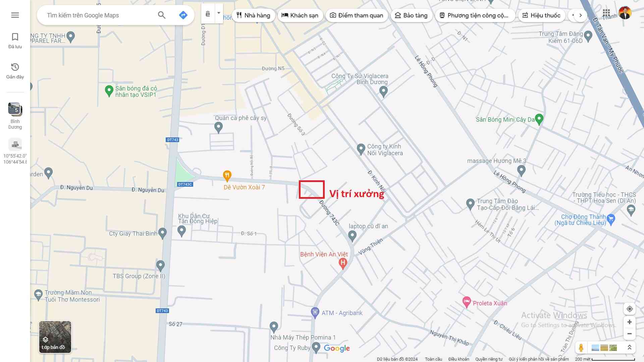Open the main hamburger menu
This screenshot has width=644, height=362.
15,15
